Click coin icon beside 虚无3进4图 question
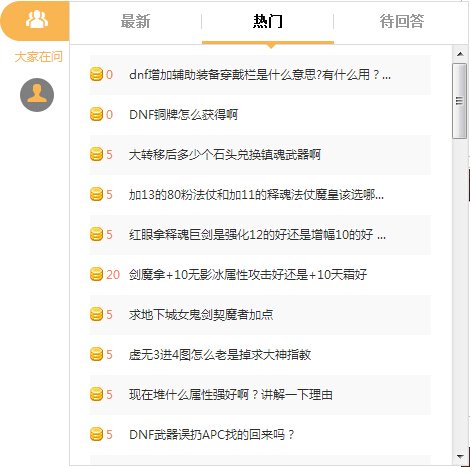Image resolution: width=470 pixels, height=467 pixels. (x=96, y=354)
